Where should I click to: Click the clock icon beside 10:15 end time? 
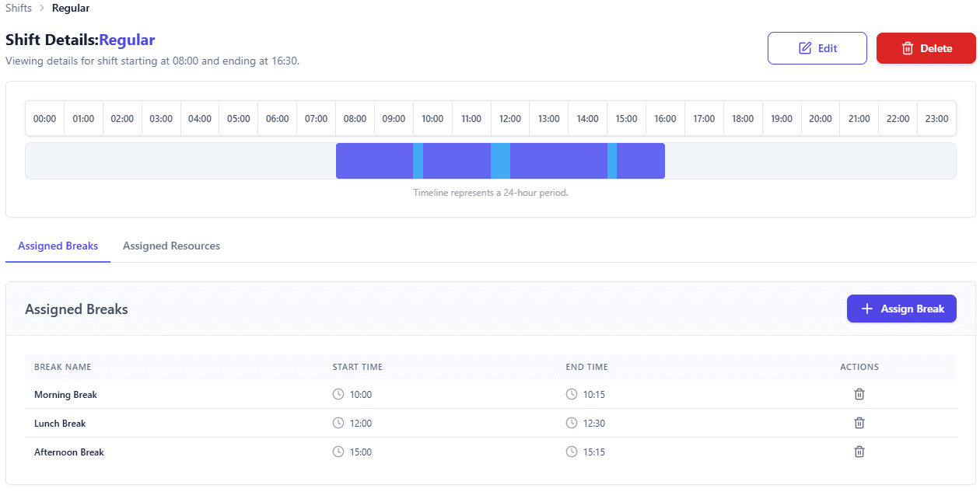point(572,394)
